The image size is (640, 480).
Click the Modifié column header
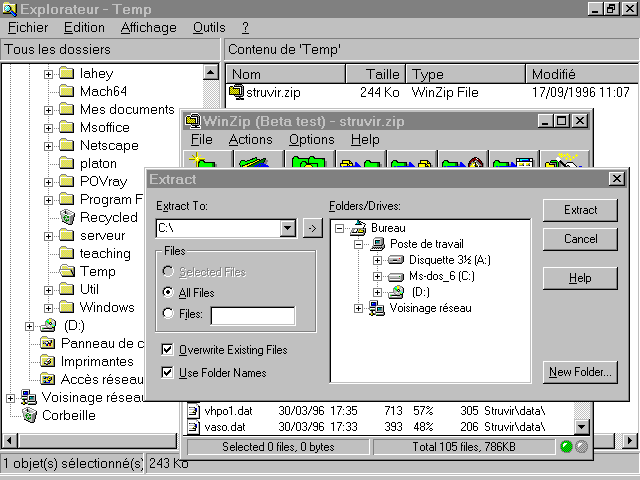pyautogui.click(x=582, y=74)
